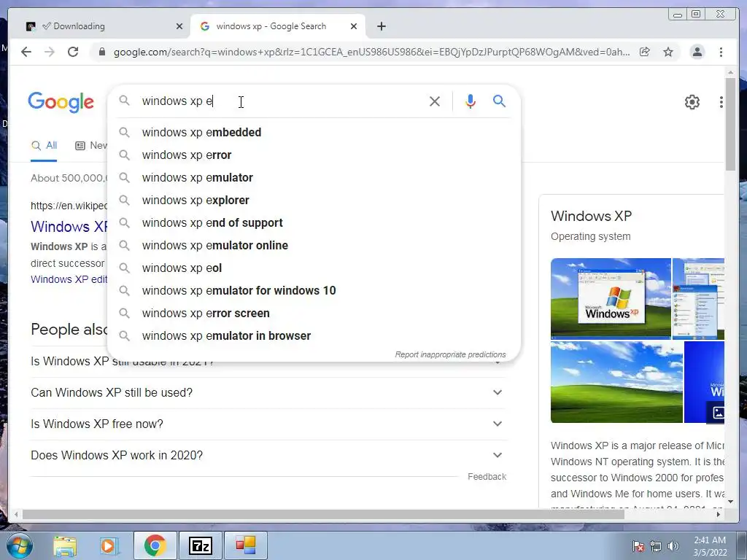
Task: Open the Chrome profile avatar icon
Action: coord(697,52)
